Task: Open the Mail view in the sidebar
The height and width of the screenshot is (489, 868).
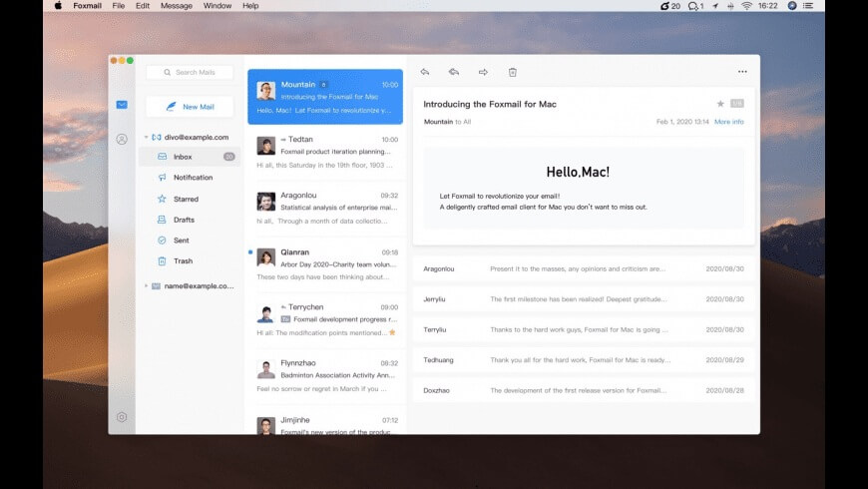Action: 122,105
